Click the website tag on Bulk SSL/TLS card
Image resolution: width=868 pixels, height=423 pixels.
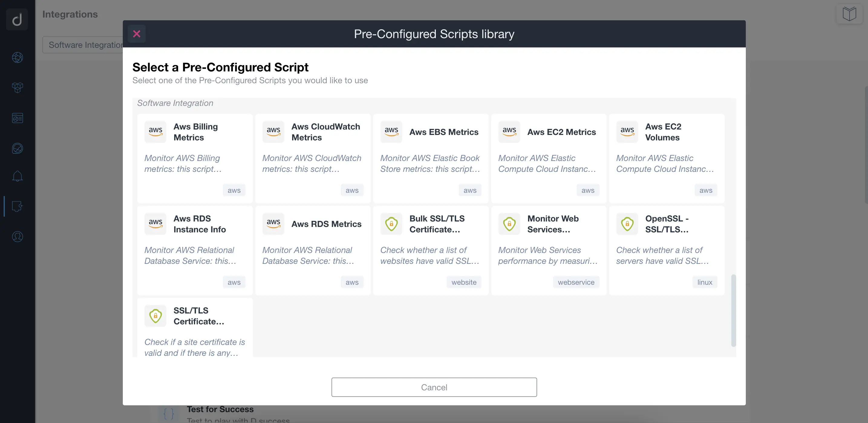click(464, 282)
